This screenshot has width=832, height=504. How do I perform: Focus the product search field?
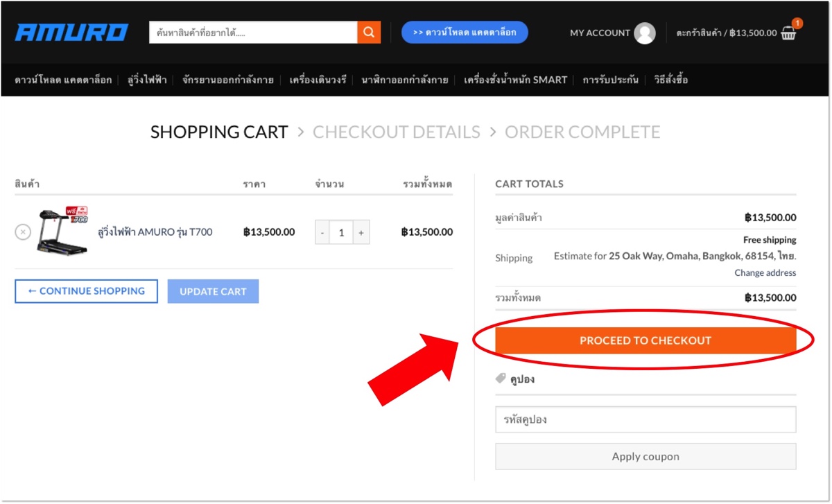[253, 32]
